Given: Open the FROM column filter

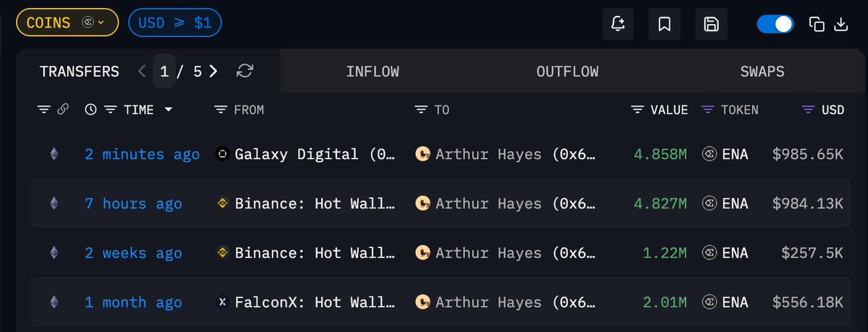Looking at the screenshot, I should 221,110.
